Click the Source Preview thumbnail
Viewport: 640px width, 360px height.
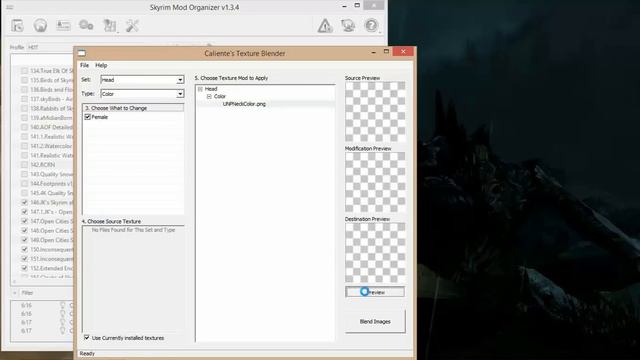[x=375, y=111]
